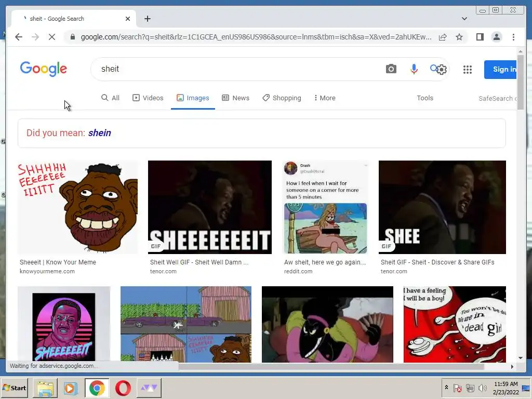
Task: Open the barn and purple car comic thumbnail
Action: 186,324
